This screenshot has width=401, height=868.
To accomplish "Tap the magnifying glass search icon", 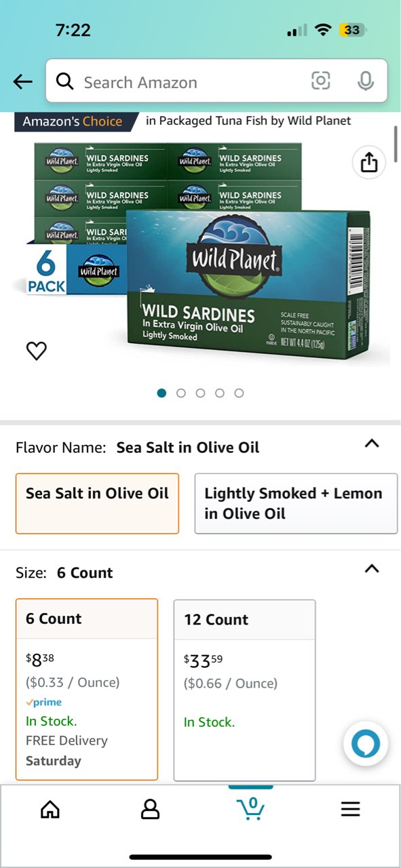I will click(x=65, y=81).
